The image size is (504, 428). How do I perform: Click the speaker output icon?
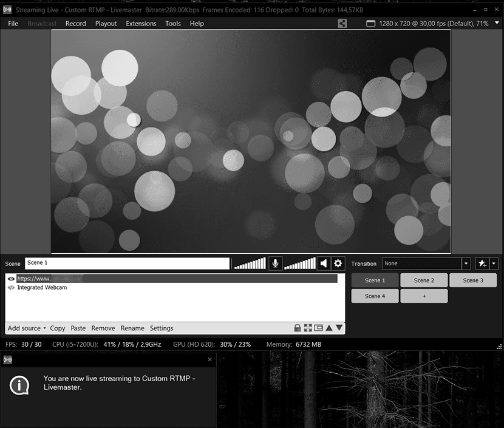324,263
